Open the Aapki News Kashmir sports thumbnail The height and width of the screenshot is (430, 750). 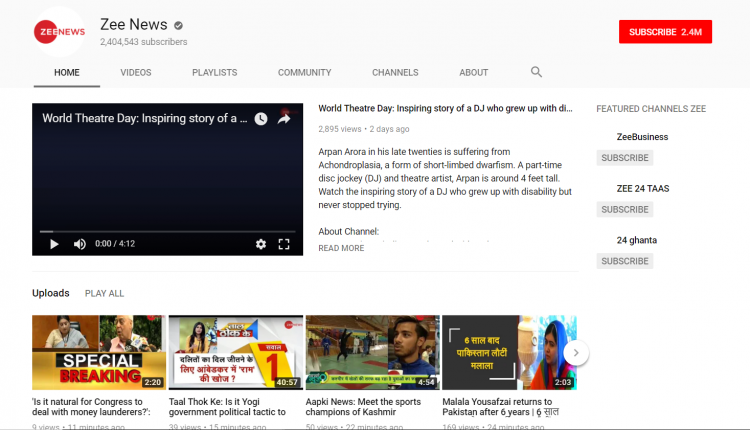point(373,353)
